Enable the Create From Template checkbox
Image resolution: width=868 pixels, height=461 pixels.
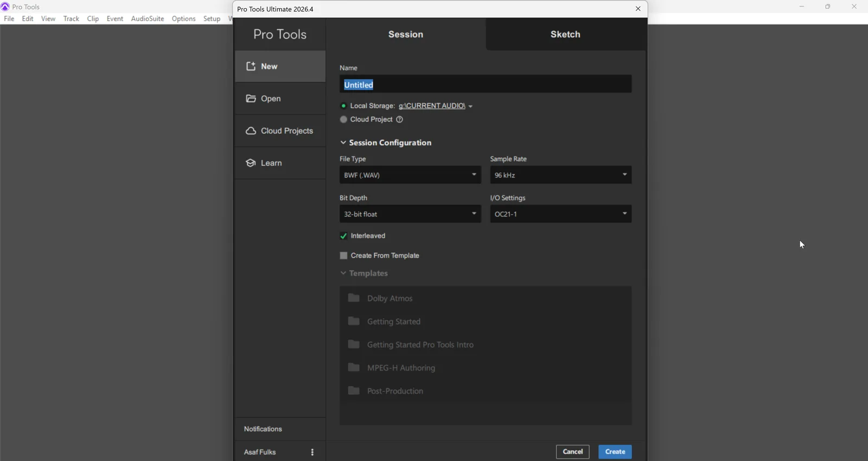pyautogui.click(x=343, y=255)
